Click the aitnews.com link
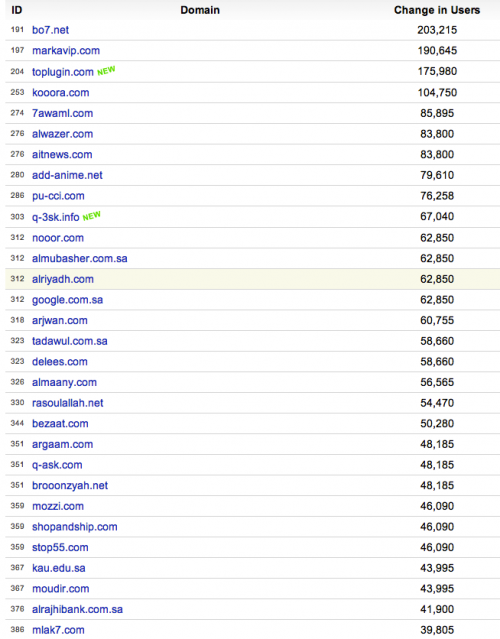 tap(62, 155)
